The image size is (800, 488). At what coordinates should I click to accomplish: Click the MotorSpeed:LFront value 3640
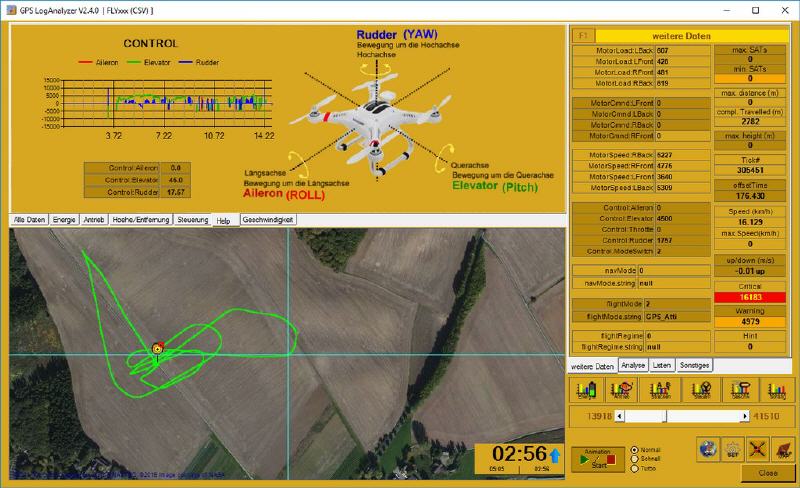pyautogui.click(x=682, y=177)
